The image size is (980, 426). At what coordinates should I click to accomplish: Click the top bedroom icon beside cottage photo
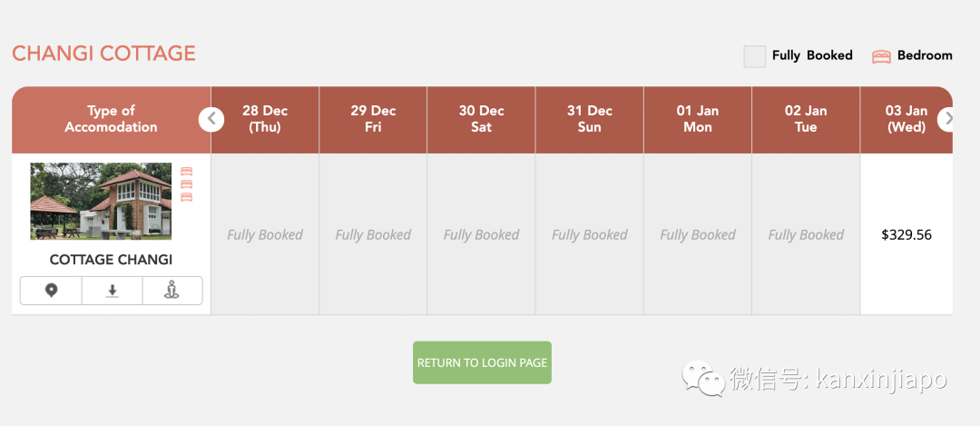pos(186,172)
